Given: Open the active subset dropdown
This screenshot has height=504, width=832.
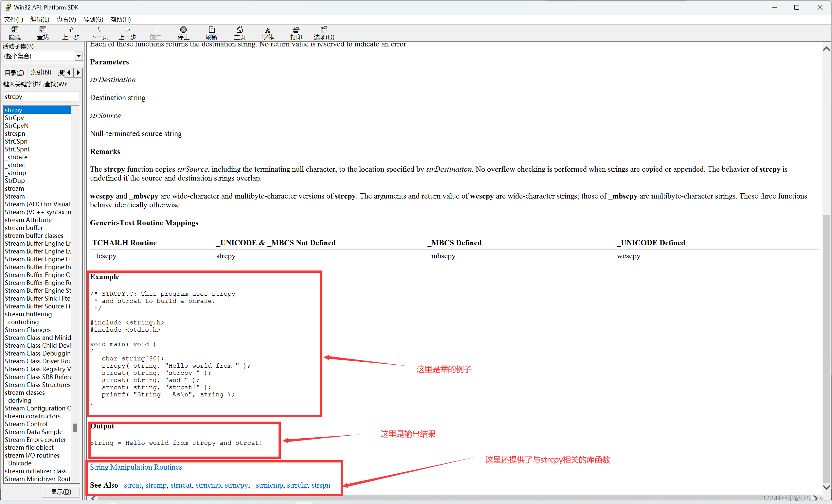Looking at the screenshot, I should tap(78, 56).
